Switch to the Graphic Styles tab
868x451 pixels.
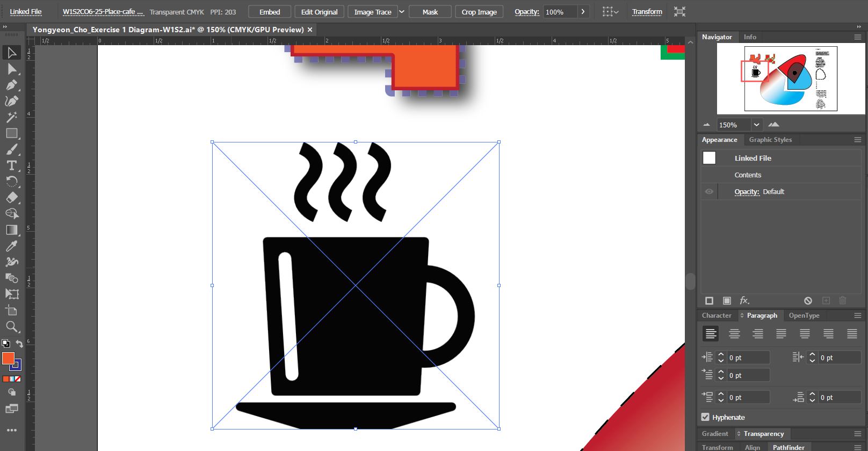click(x=770, y=140)
